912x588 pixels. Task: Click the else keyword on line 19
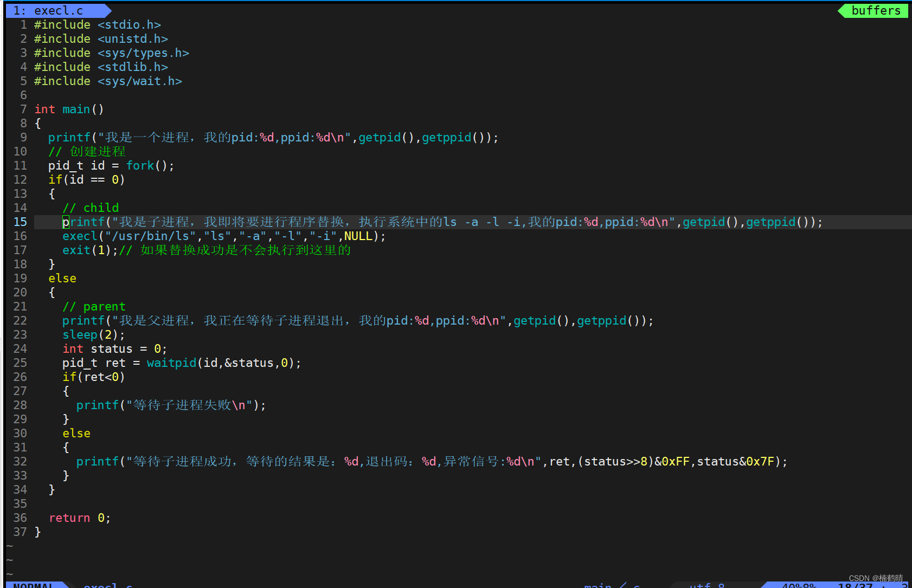click(x=62, y=279)
